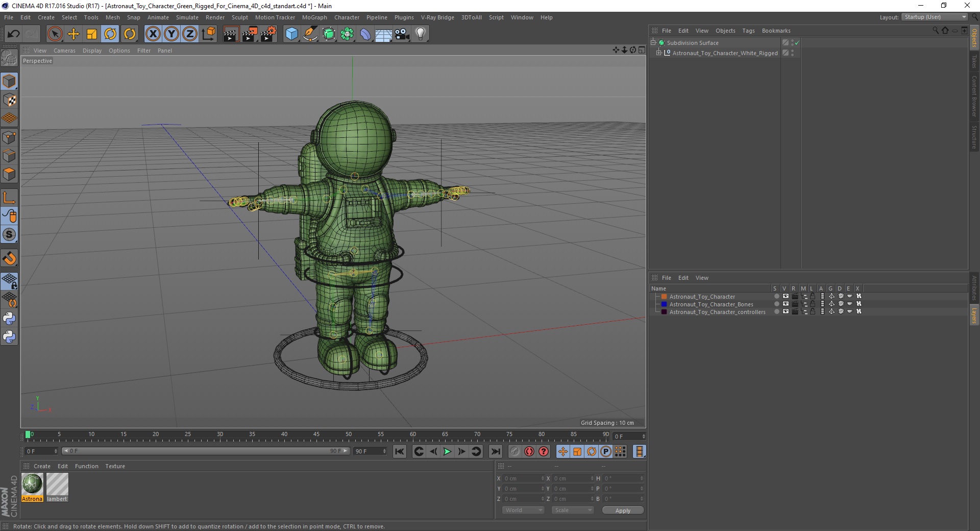
Task: Expand Astronaut_Toy_Character_White_Rigged object
Action: 658,53
